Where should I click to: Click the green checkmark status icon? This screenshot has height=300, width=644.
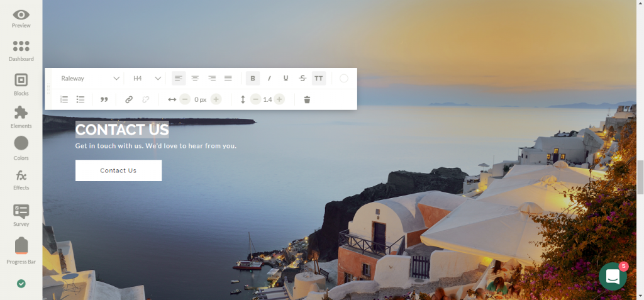[x=21, y=284]
